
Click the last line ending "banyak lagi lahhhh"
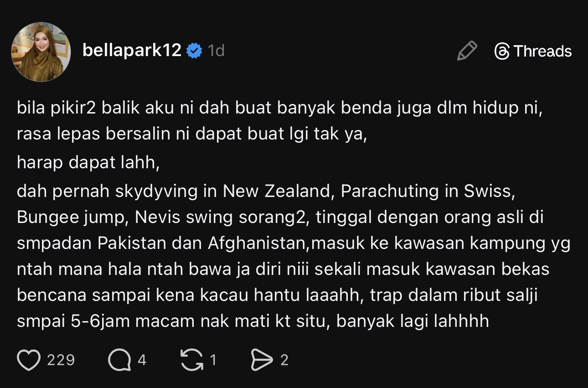[x=253, y=321]
